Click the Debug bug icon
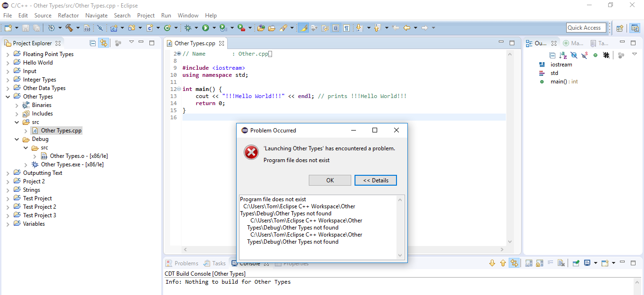Viewport: 644px width, 295px height. click(188, 28)
